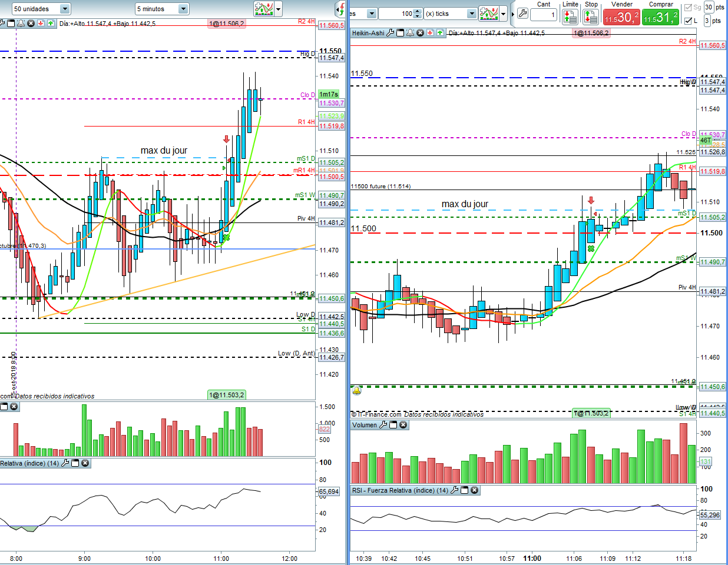Click the red-green arrows tab on left chart edge
This screenshot has width=728, height=565.
tap(340, 9)
